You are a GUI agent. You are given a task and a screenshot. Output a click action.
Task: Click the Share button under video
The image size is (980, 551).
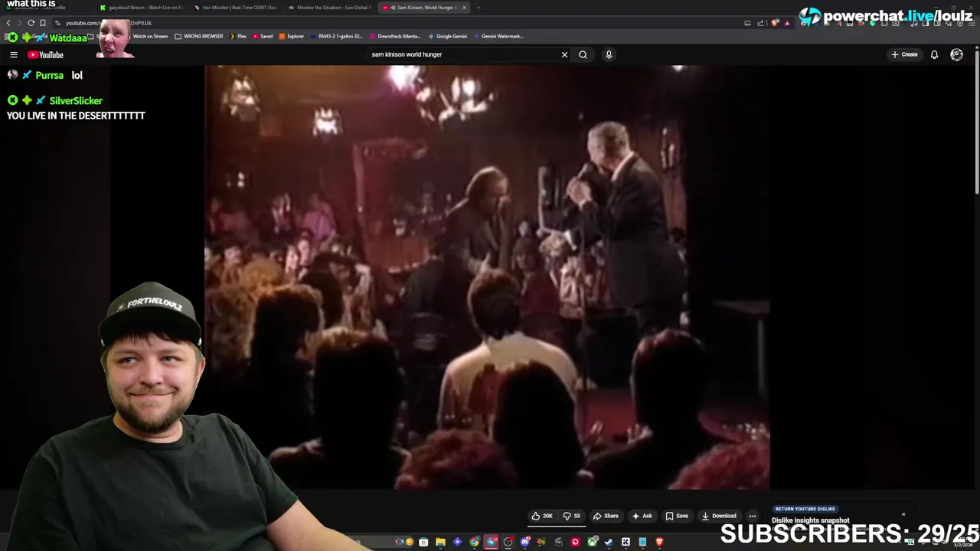[x=606, y=516]
